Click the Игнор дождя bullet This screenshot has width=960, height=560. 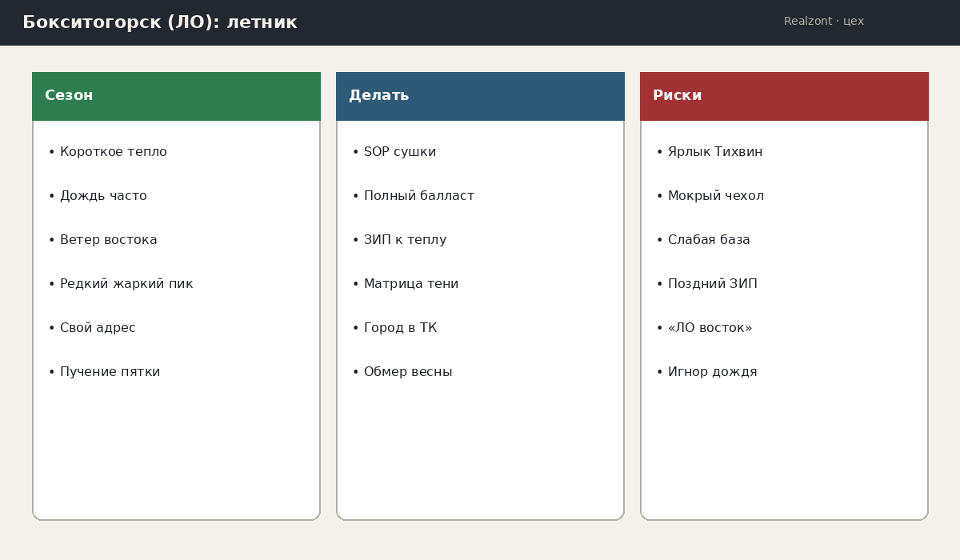tap(713, 372)
